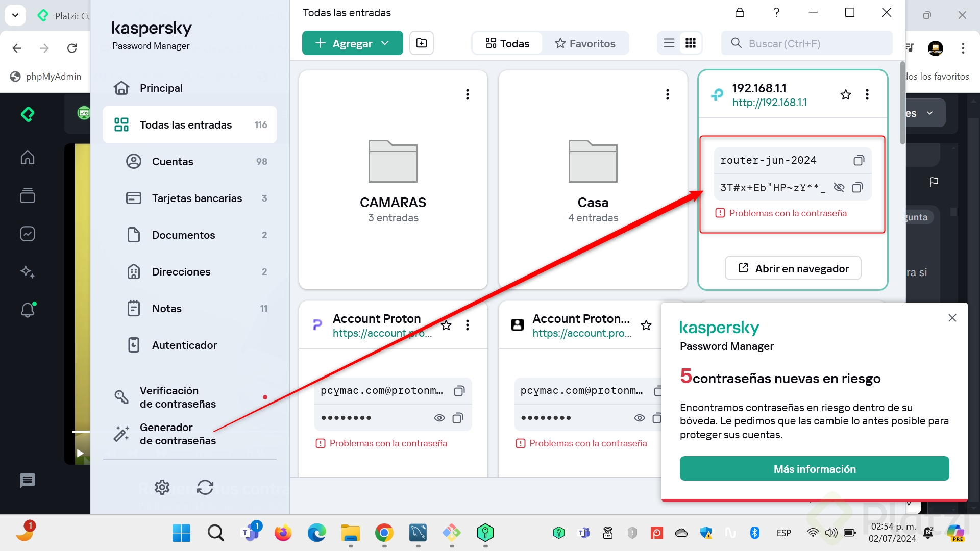Viewport: 980px width, 551px height.
Task: Open browser three-dot menu
Action: click(963, 48)
